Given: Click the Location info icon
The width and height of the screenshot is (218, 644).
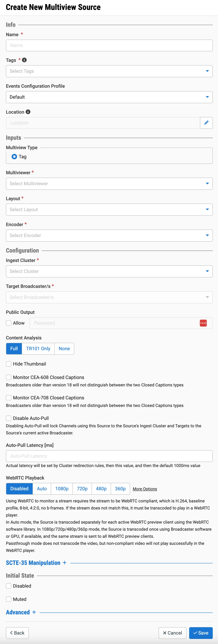Looking at the screenshot, I should click(x=28, y=112).
